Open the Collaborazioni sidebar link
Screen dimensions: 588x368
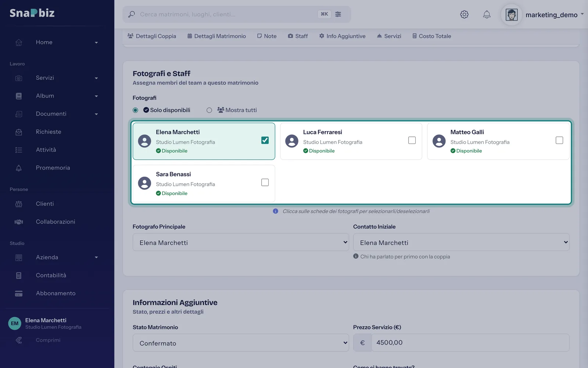(55, 222)
